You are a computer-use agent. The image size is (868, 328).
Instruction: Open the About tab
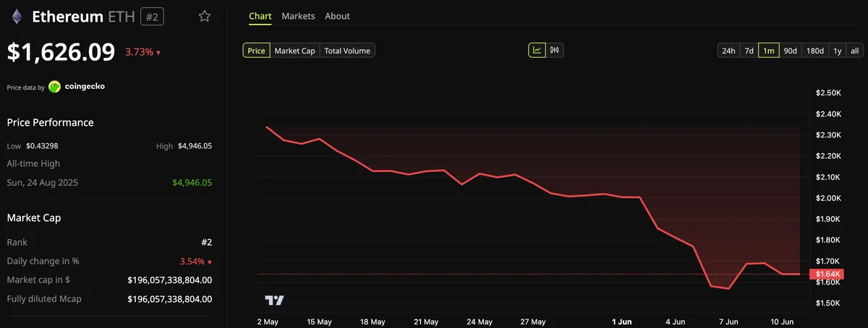pos(337,16)
